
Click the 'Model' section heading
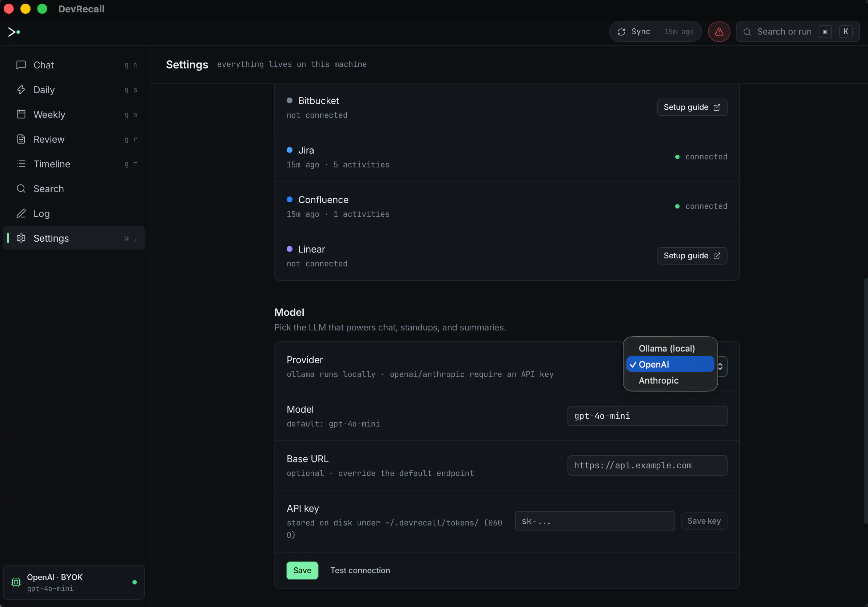[289, 312]
